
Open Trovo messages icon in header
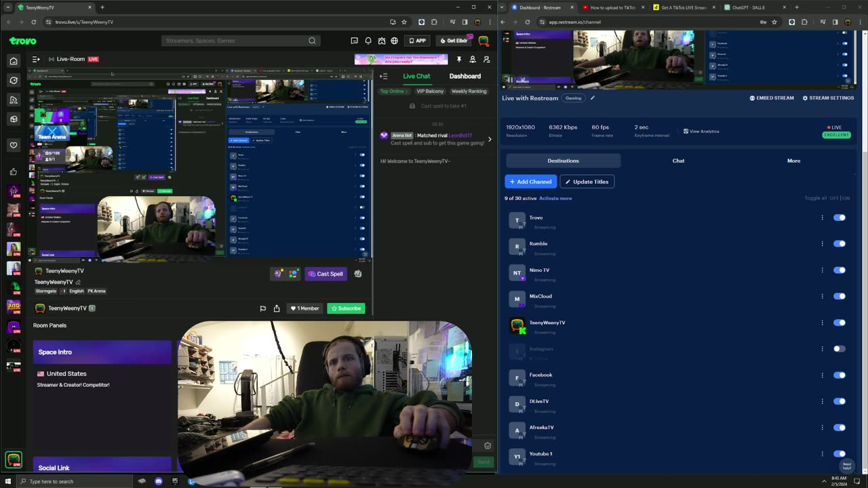[x=354, y=41]
